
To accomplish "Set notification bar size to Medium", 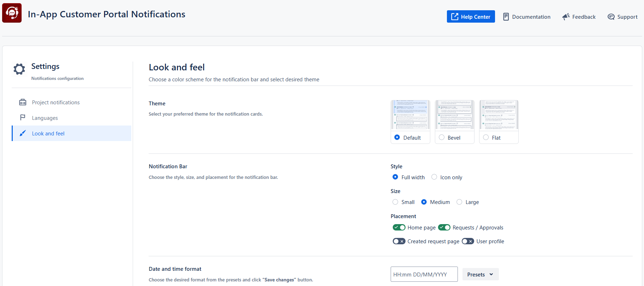I will point(424,202).
